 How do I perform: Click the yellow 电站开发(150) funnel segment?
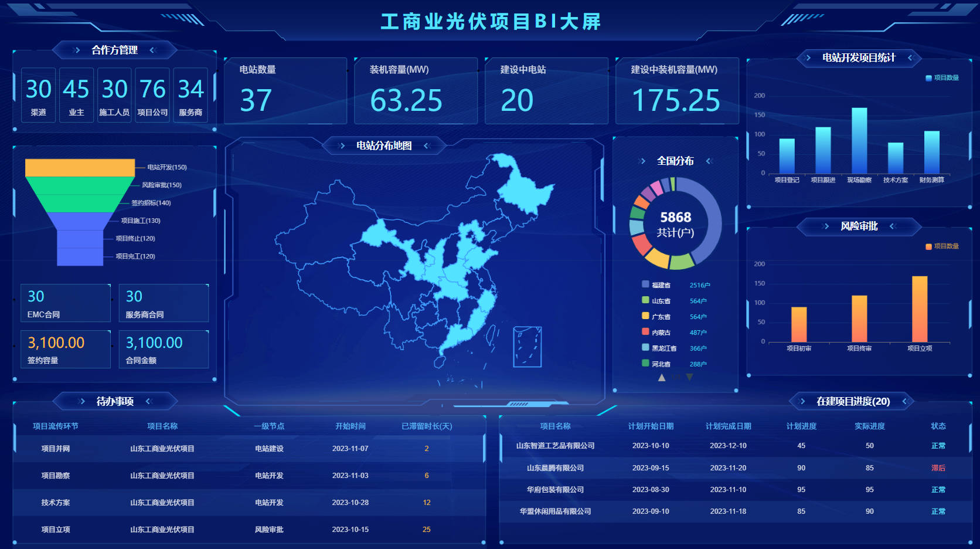pos(80,168)
